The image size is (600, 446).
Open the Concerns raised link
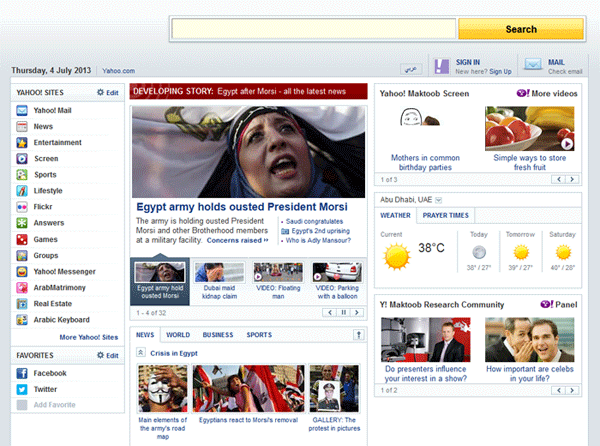(237, 240)
